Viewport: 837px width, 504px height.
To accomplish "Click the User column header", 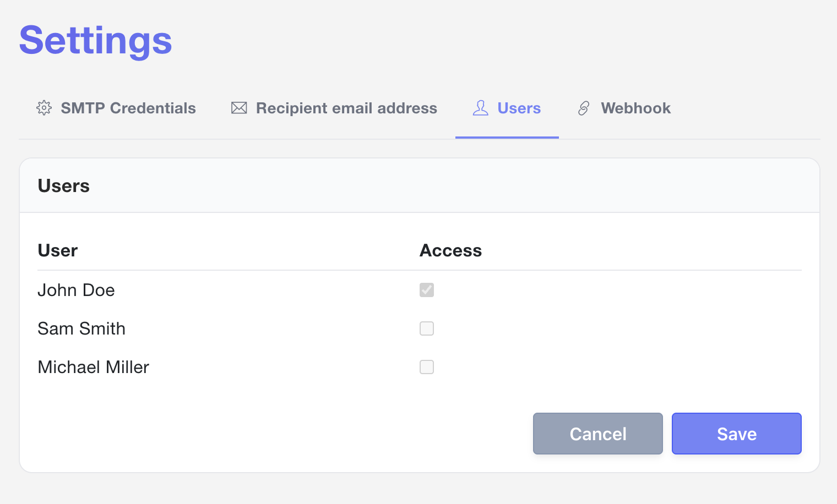I will [x=57, y=250].
